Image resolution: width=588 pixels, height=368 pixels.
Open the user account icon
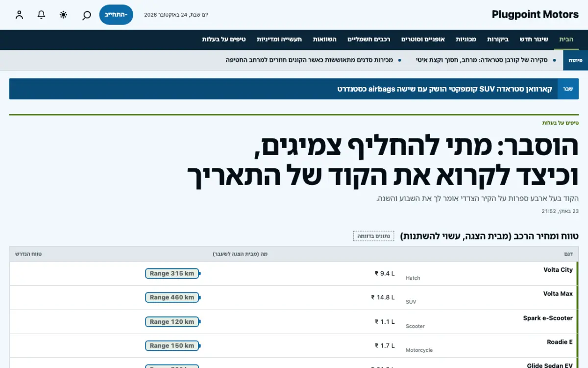click(x=19, y=15)
